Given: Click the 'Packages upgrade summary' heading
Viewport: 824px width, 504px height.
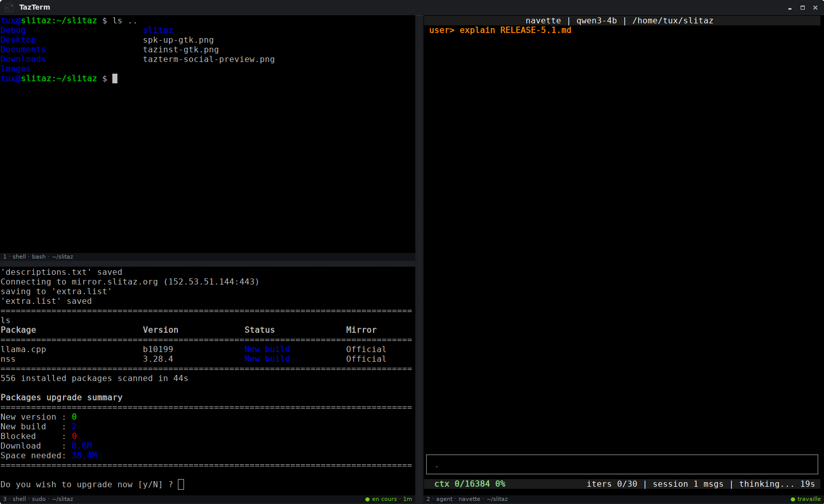Looking at the screenshot, I should click(62, 398).
